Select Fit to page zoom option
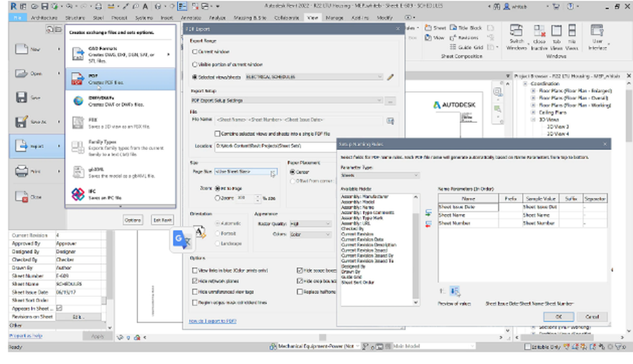 (218, 189)
